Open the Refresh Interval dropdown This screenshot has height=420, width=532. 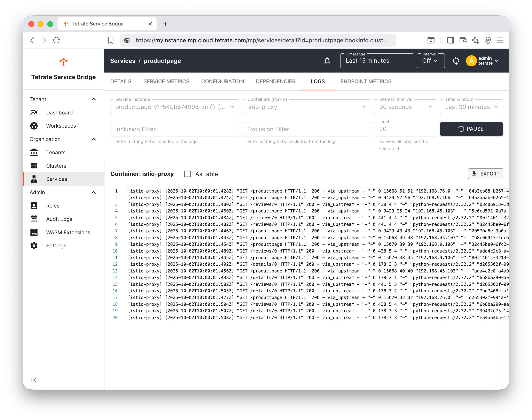(405, 107)
